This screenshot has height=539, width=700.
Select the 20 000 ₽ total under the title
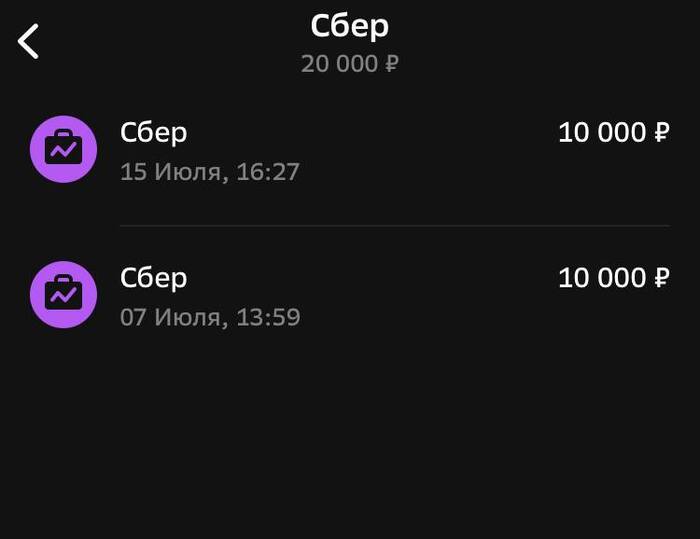350,63
